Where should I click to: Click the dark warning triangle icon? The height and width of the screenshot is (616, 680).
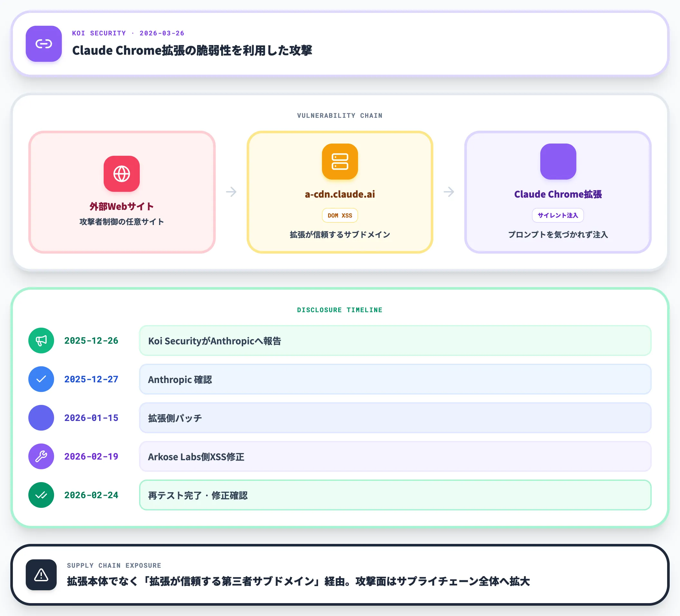click(41, 575)
